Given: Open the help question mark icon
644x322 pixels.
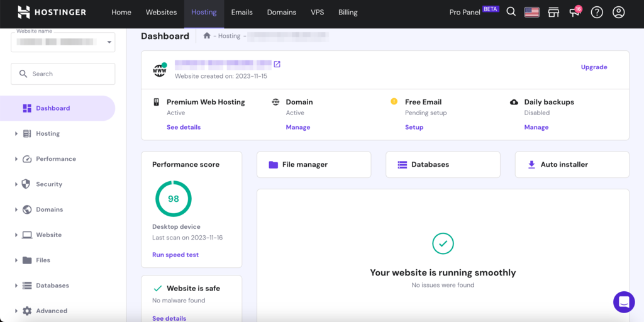Looking at the screenshot, I should [x=597, y=12].
